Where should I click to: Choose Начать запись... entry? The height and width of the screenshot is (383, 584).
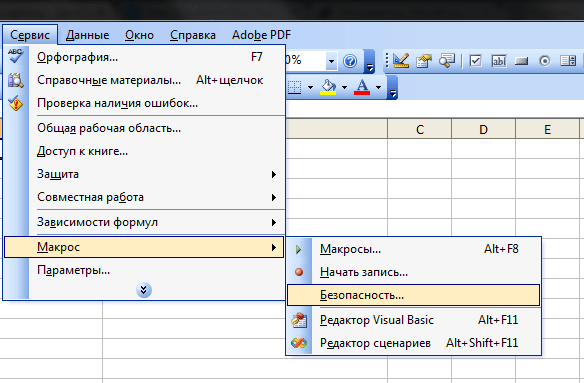[414, 272]
